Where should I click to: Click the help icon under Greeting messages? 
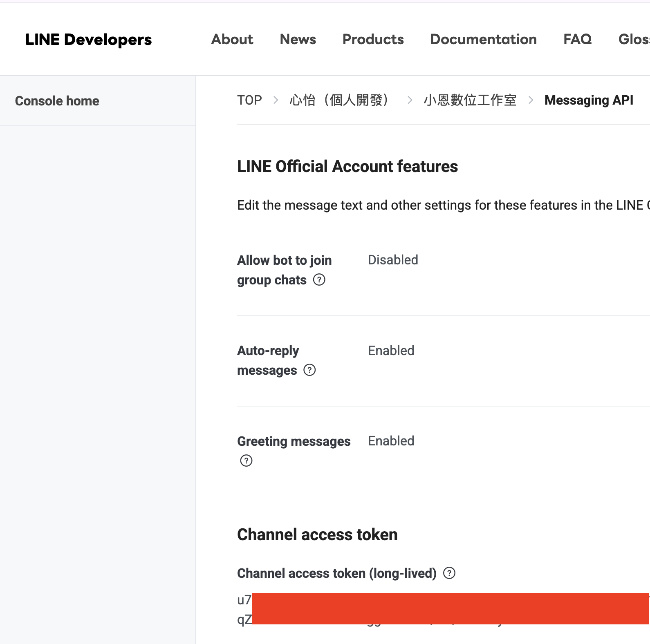click(x=246, y=461)
